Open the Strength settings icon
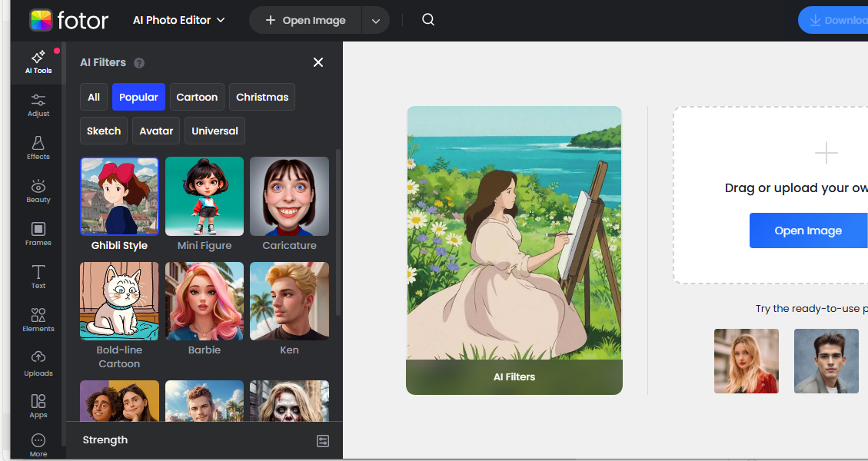The image size is (868, 461). pyautogui.click(x=323, y=440)
